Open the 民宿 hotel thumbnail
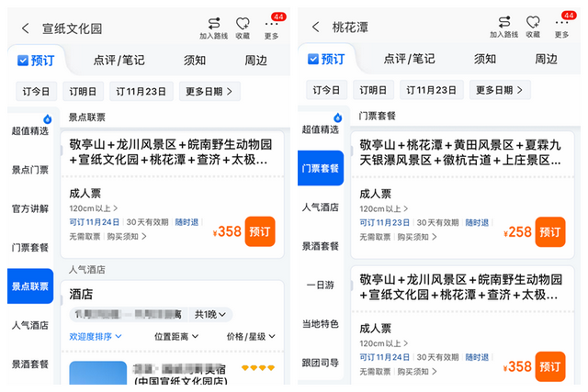 point(98,373)
